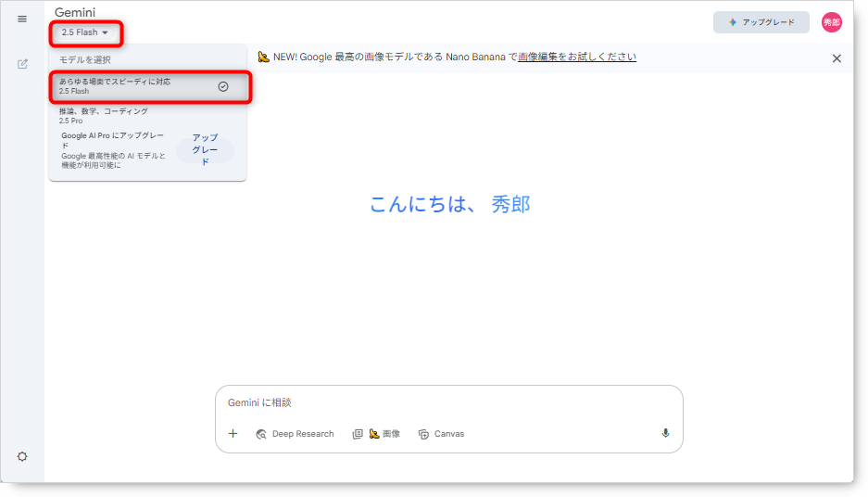
Task: Click the plus add-files icon
Action: [x=233, y=434]
